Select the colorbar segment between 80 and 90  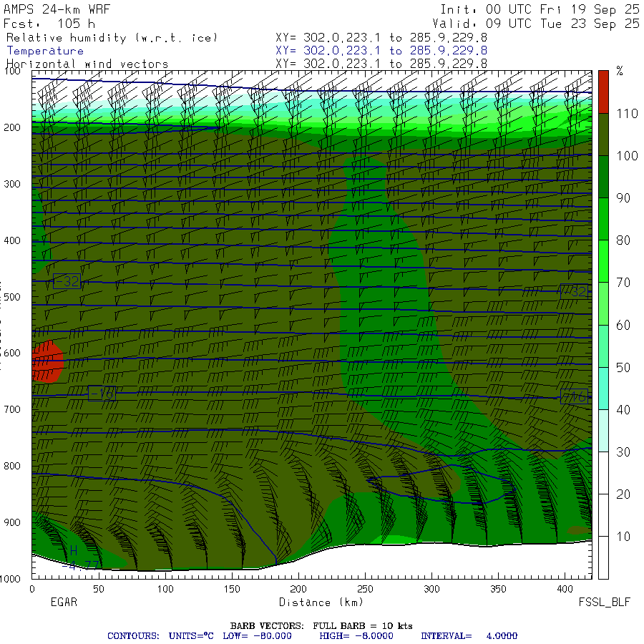tap(603, 220)
